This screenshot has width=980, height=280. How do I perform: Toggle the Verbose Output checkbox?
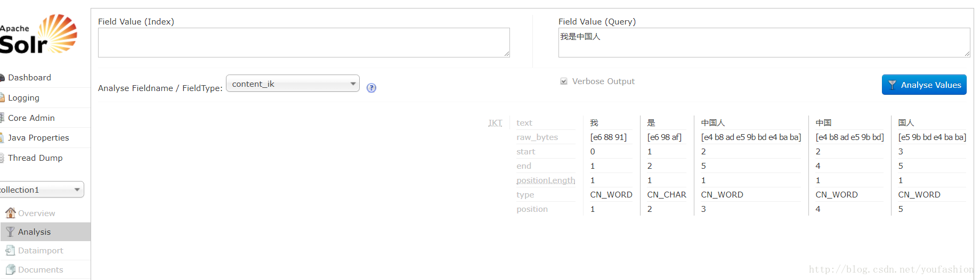pos(564,81)
